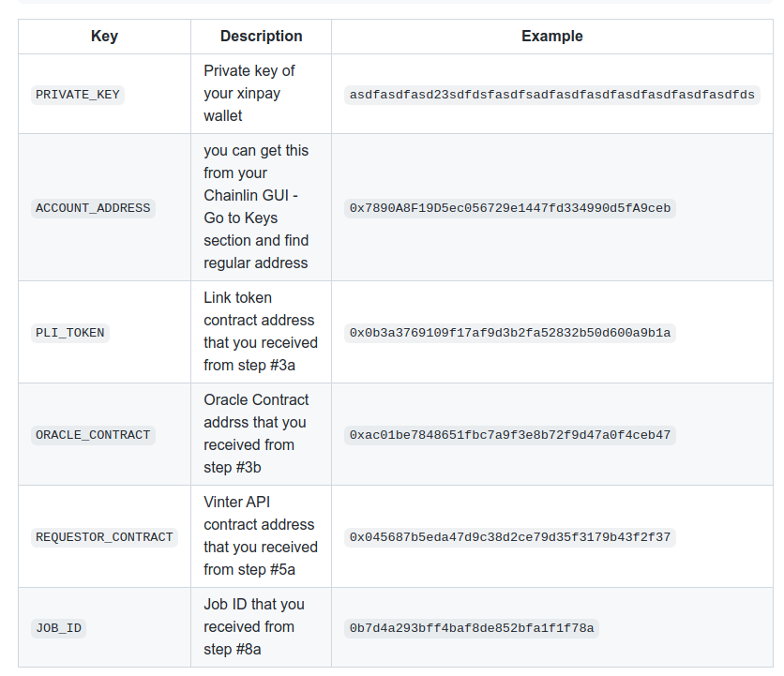Image resolution: width=784 pixels, height=676 pixels.
Task: Click the Example column header
Action: coord(551,36)
